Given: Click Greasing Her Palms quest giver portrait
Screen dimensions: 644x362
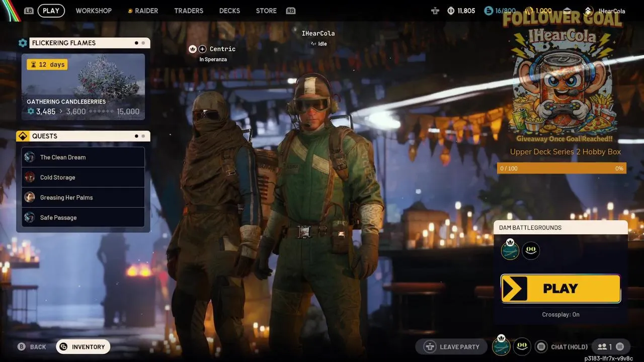Looking at the screenshot, I should pos(30,198).
